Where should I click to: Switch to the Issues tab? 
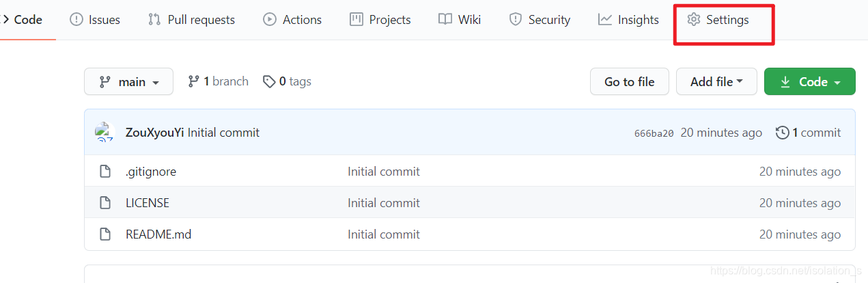point(95,20)
